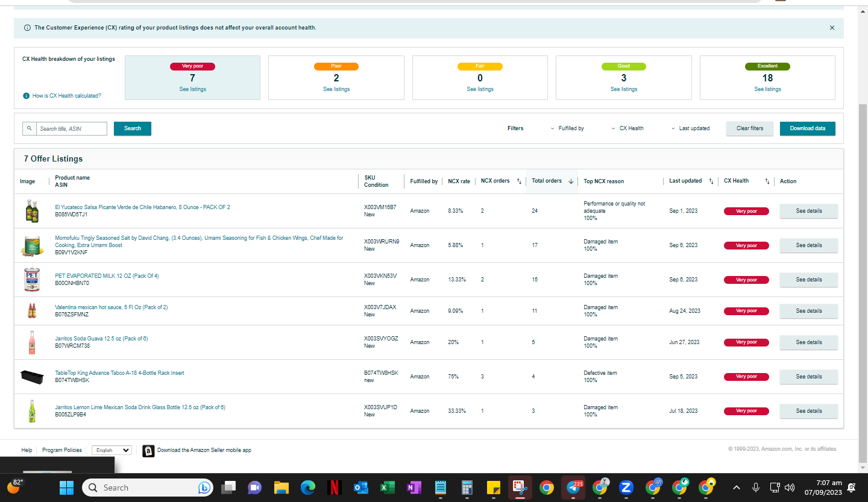Click the taskbar Search box
Screen dimensions: 868x502
pyautogui.click(x=147, y=488)
